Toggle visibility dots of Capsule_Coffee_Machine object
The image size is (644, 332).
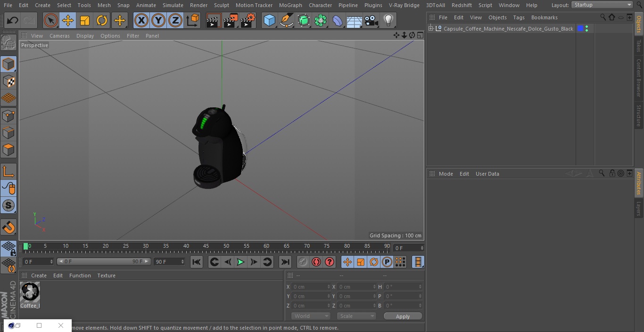586,29
